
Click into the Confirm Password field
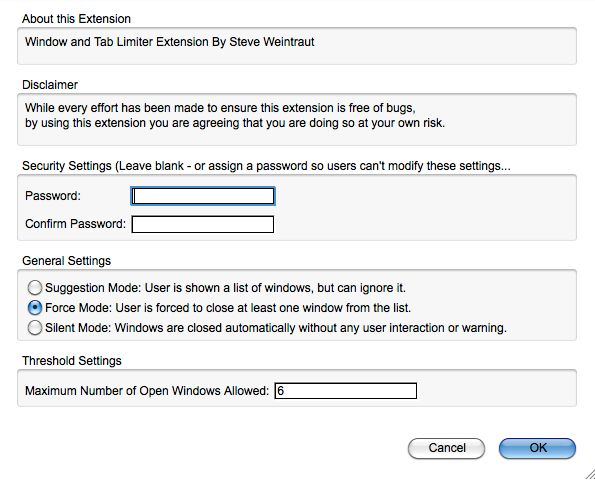tap(203, 224)
